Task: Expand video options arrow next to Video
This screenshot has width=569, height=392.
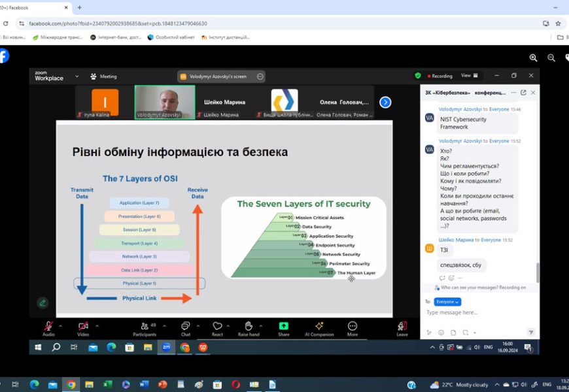Action: point(97,325)
